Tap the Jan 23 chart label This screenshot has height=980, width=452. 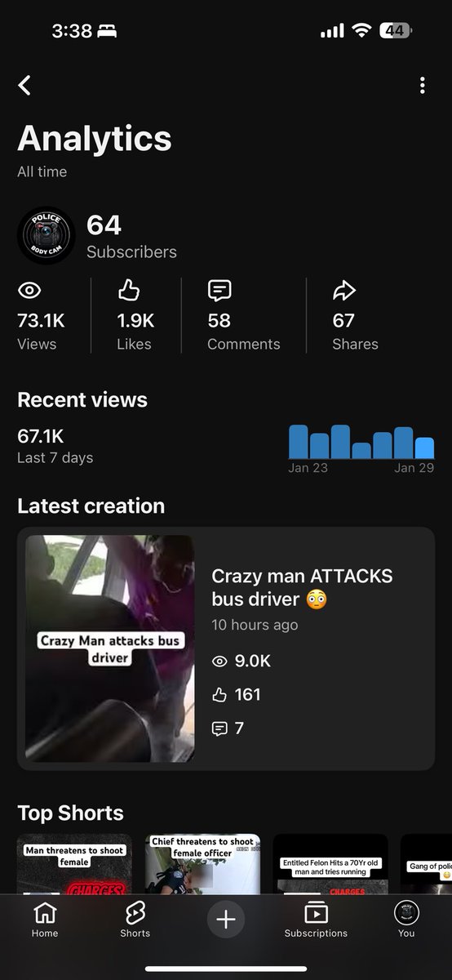click(x=308, y=468)
